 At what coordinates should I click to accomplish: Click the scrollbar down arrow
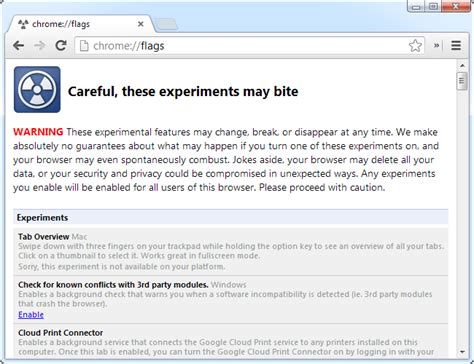[x=462, y=352]
